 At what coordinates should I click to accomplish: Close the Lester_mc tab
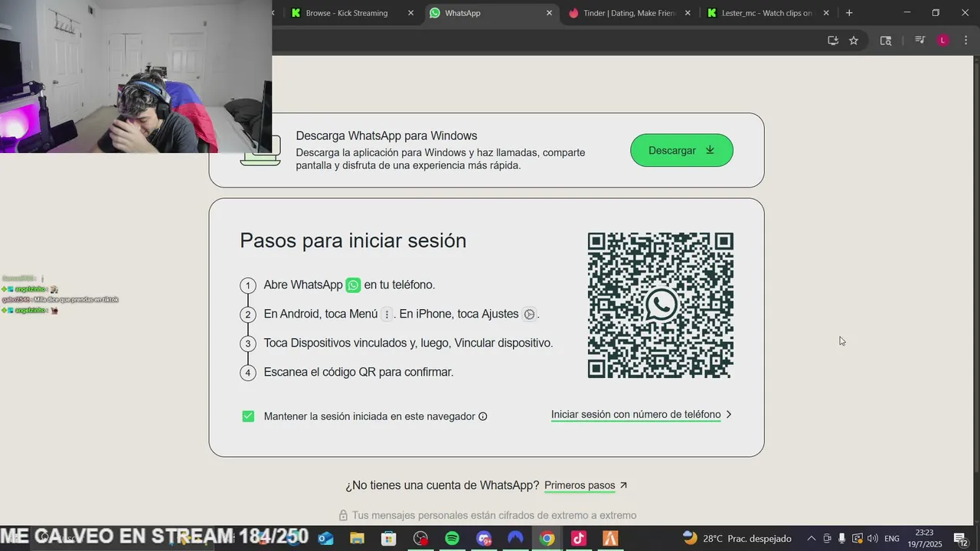click(826, 13)
